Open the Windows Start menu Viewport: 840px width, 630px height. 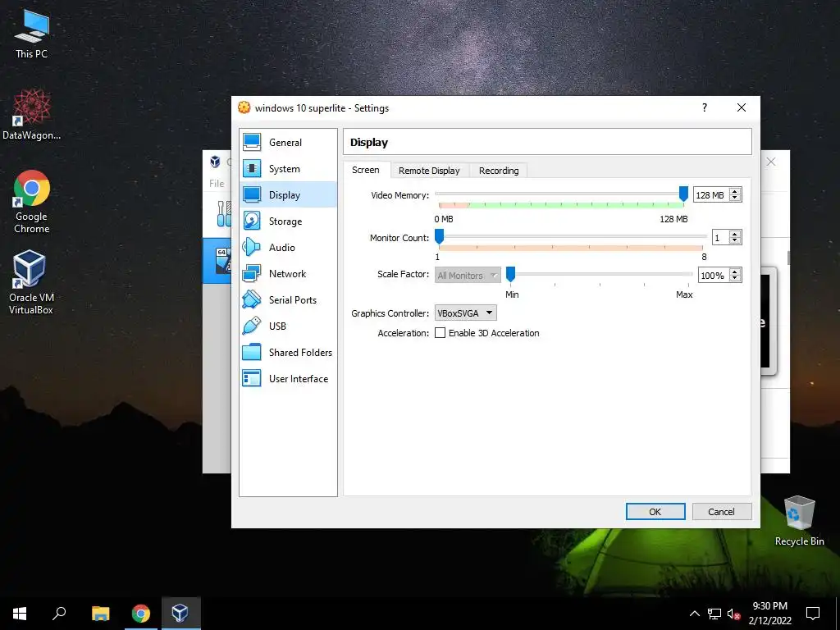click(20, 614)
